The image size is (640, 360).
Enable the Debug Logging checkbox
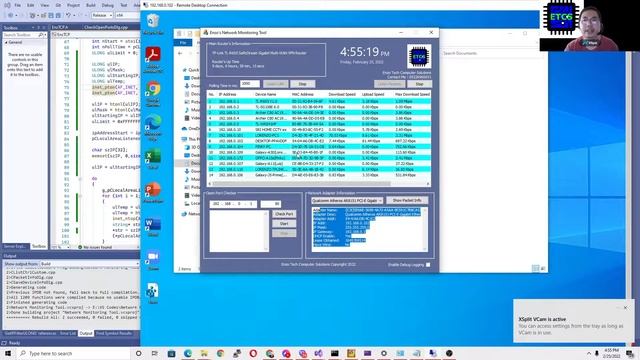428,264
